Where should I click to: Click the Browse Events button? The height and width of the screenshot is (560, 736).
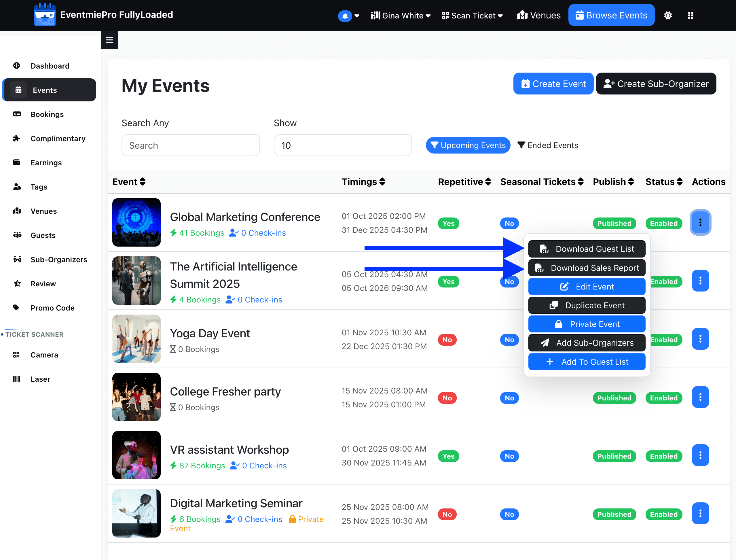(x=611, y=15)
